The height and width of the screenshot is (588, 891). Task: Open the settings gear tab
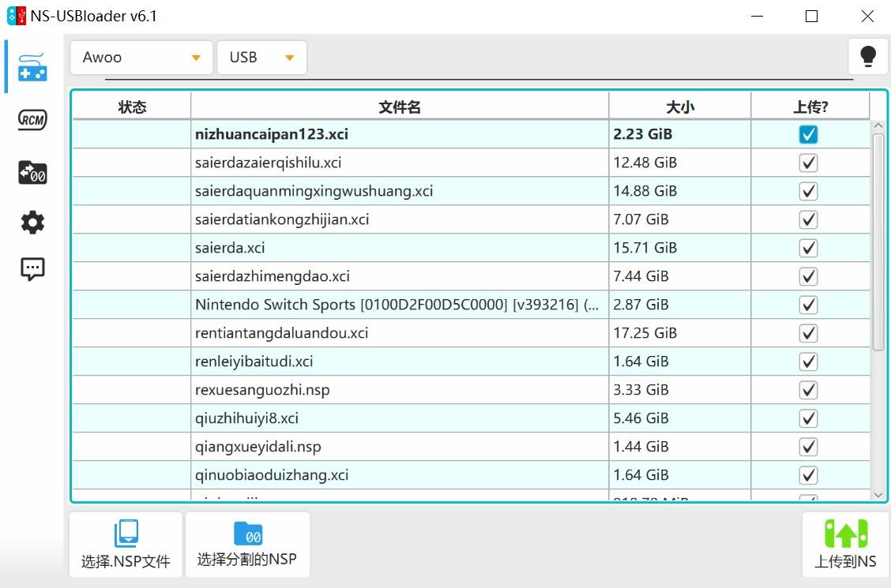[32, 223]
